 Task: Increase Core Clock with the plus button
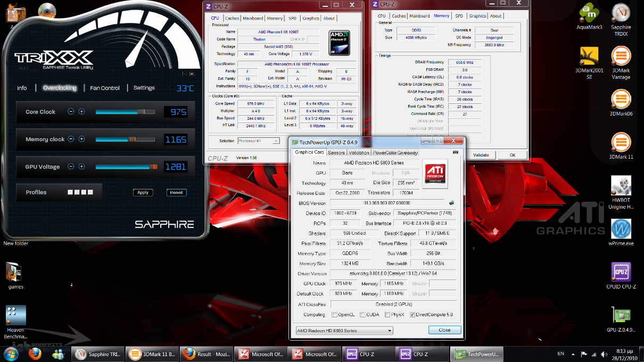pos(81,112)
